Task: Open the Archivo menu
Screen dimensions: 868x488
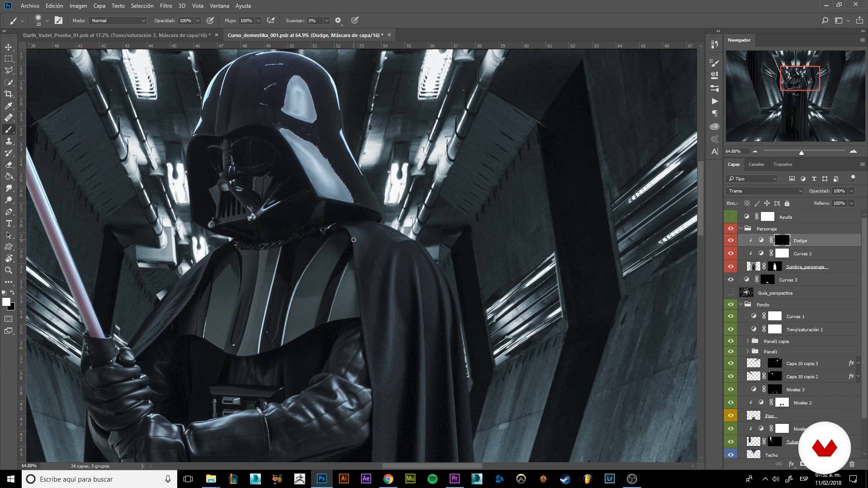Action: (x=30, y=6)
